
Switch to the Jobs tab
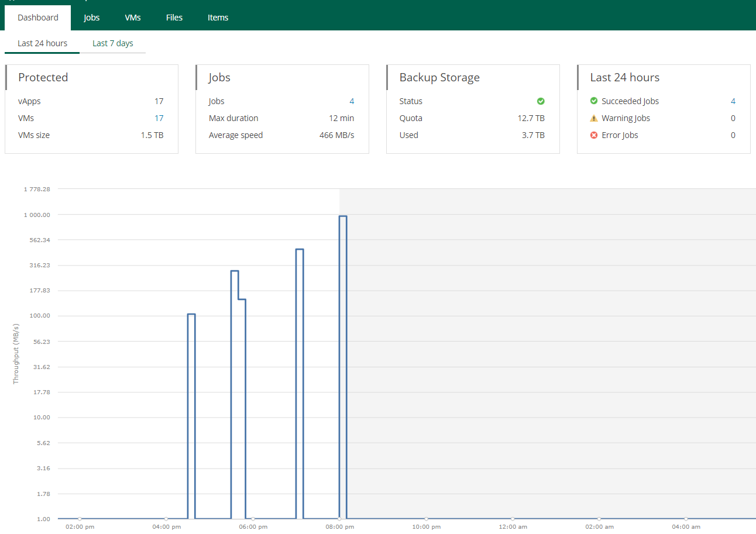coord(91,17)
